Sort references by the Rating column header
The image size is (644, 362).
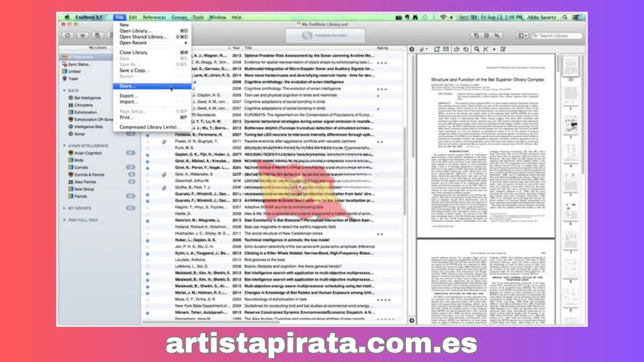coord(383,48)
